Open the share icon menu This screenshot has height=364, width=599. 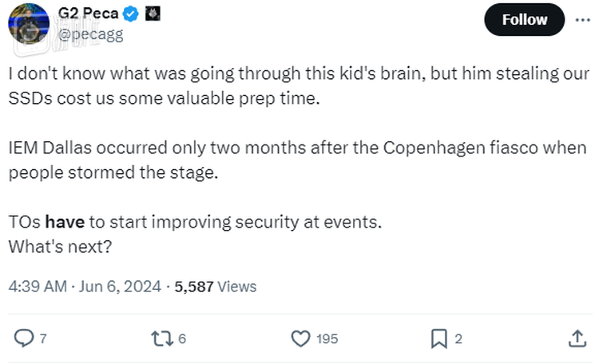click(577, 338)
